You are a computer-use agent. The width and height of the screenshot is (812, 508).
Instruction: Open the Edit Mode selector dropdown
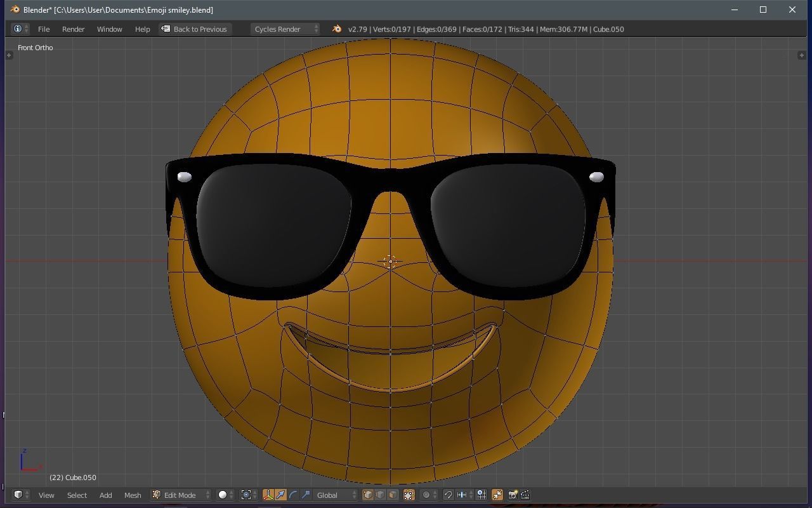click(x=181, y=495)
